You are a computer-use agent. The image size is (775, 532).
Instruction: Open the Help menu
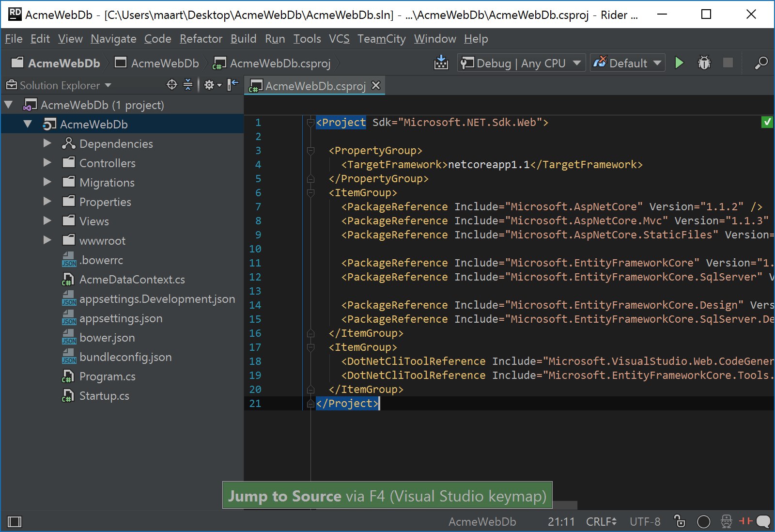(x=476, y=39)
